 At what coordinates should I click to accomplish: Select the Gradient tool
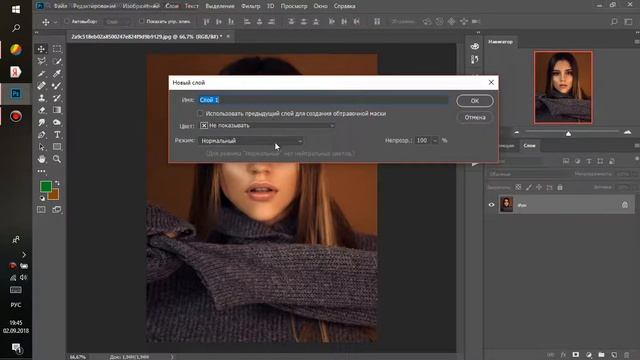point(57,110)
